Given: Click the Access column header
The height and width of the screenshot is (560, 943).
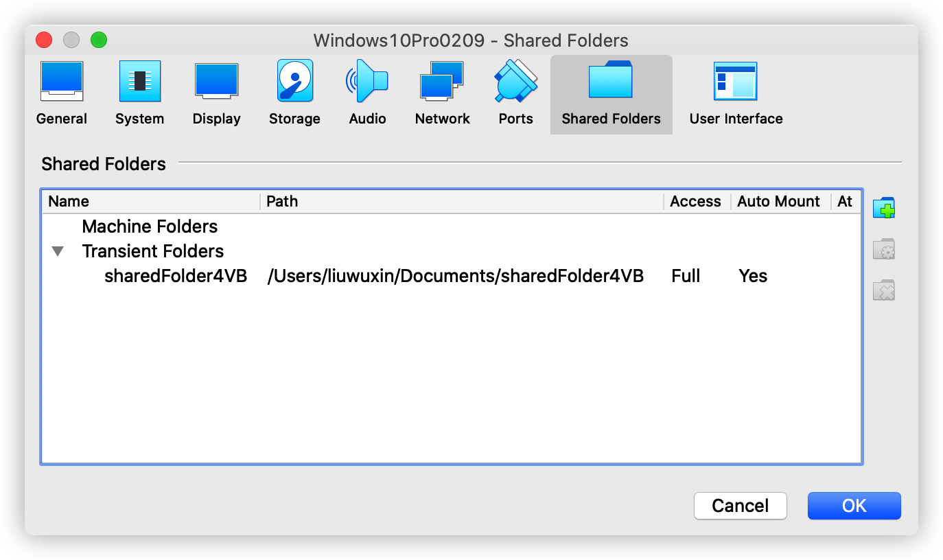Looking at the screenshot, I should coord(695,202).
